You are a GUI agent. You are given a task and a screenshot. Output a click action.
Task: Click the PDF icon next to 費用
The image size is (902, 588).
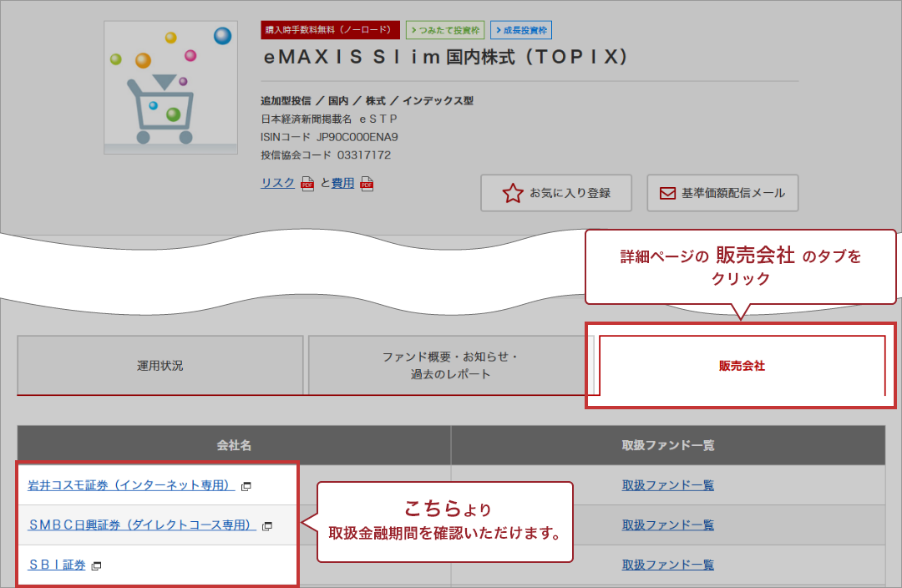tap(366, 183)
